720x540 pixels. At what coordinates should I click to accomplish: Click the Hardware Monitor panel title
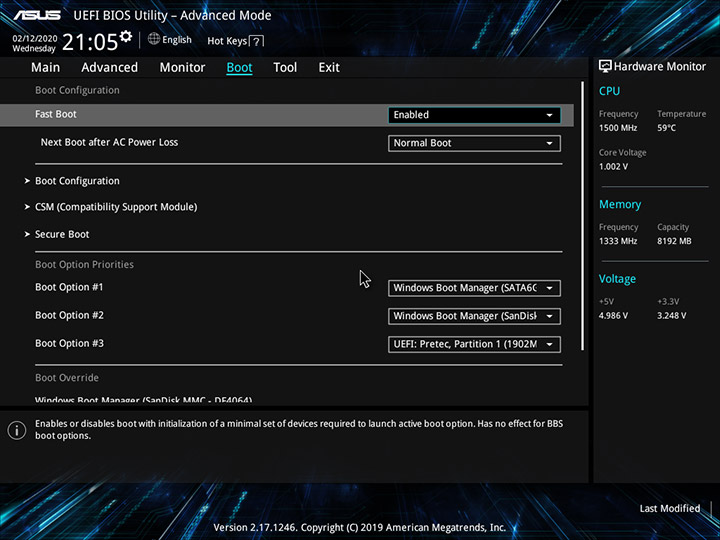coord(660,67)
